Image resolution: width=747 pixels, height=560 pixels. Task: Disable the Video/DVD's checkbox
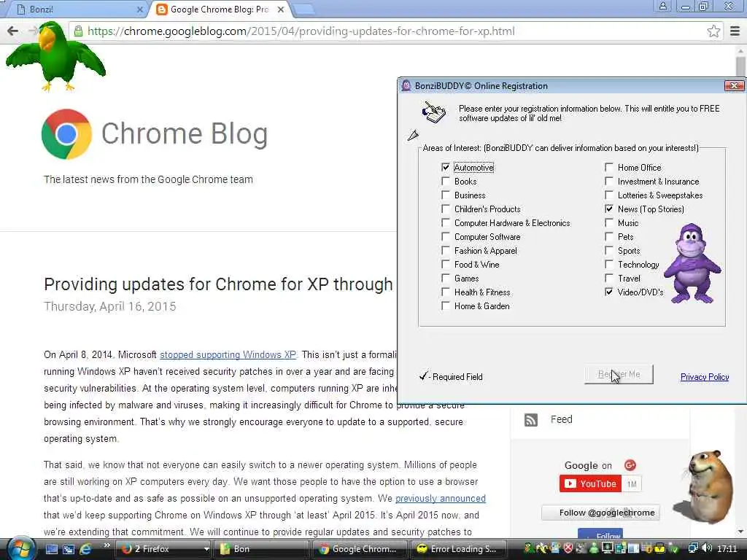point(609,292)
